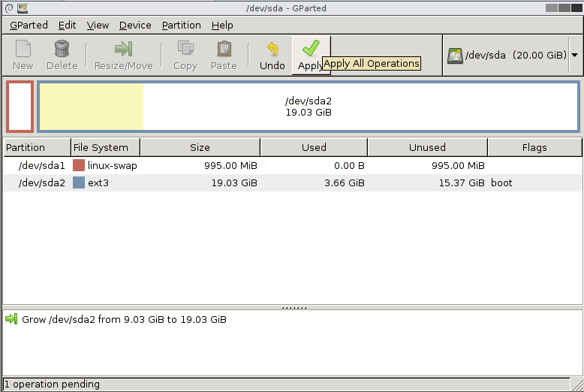584x392 pixels.
Task: Open the GParted menu
Action: 29,26
